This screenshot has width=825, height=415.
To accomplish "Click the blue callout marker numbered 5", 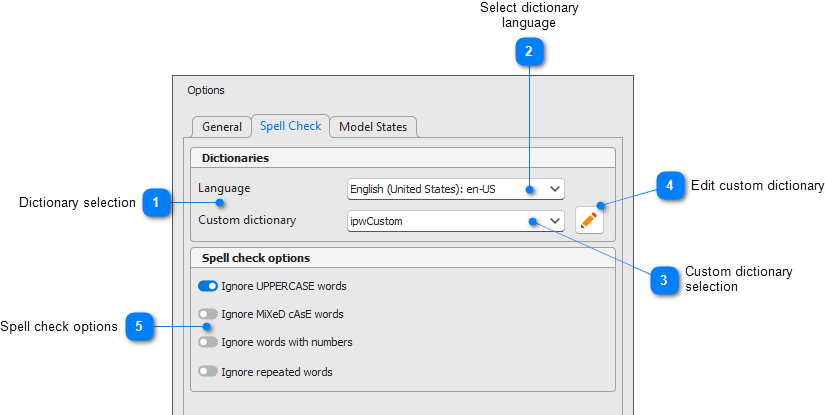I will click(139, 326).
